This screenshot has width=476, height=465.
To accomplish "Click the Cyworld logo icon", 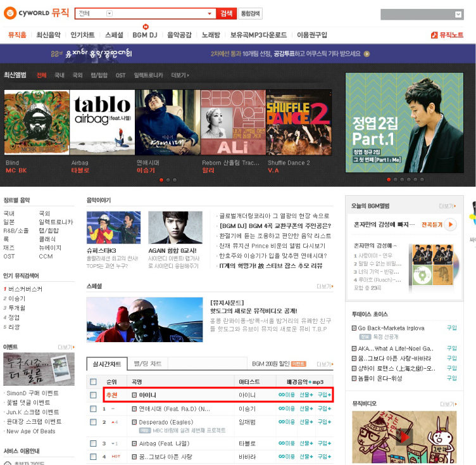I will point(10,13).
